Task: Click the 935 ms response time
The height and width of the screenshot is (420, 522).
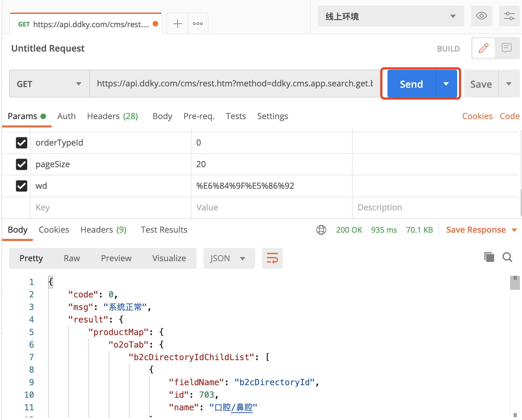Action: coord(384,230)
